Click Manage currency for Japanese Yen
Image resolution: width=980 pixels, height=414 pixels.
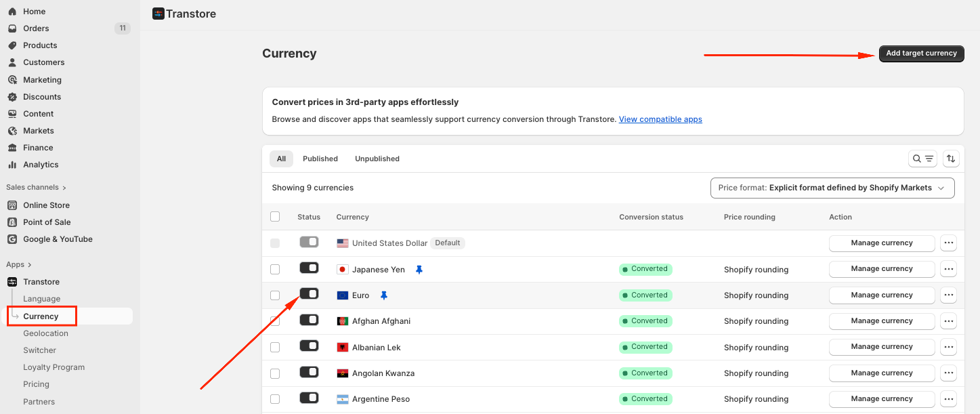click(882, 269)
